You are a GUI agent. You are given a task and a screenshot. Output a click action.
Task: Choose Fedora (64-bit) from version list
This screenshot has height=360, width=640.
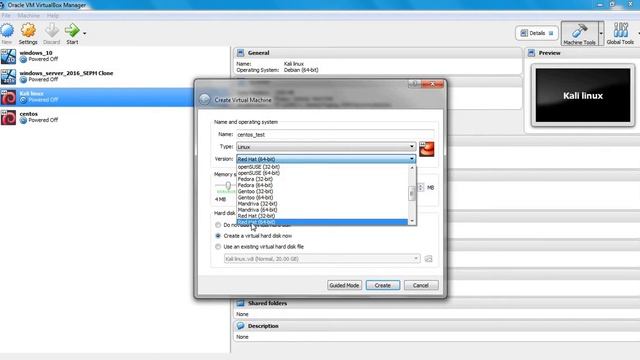[x=322, y=185]
